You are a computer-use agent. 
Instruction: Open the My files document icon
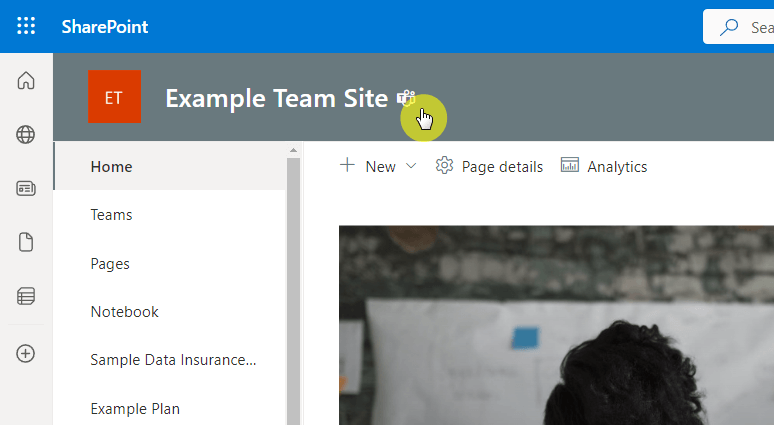(x=26, y=242)
